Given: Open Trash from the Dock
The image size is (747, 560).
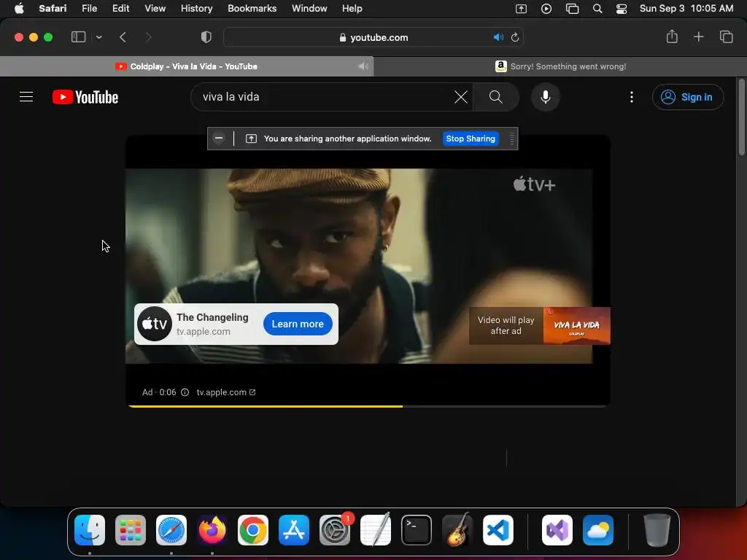Looking at the screenshot, I should pyautogui.click(x=657, y=530).
